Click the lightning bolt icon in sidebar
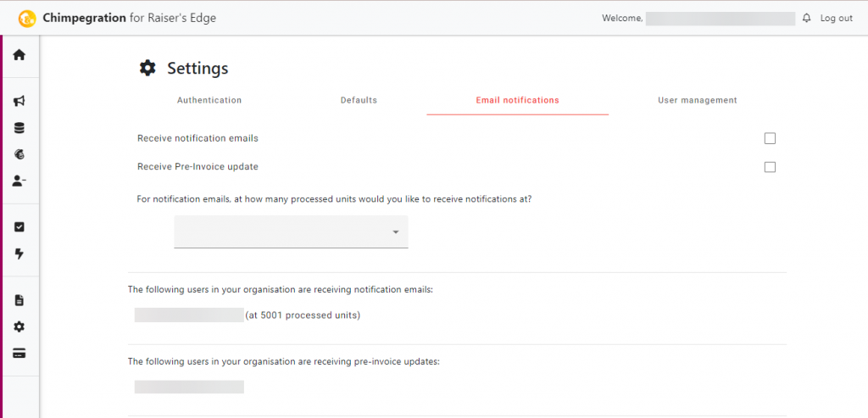Image resolution: width=868 pixels, height=418 pixels. tap(19, 254)
